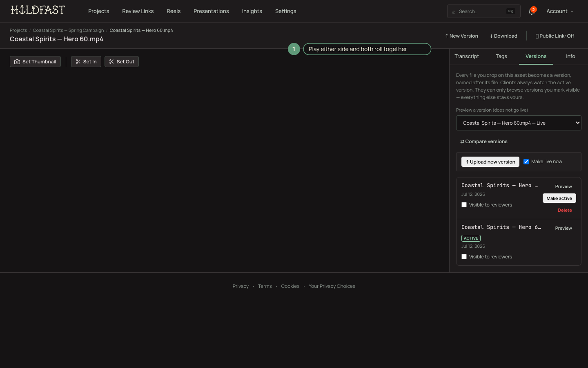This screenshot has height=368, width=588.
Task: Open the Projects menu
Action: click(98, 11)
